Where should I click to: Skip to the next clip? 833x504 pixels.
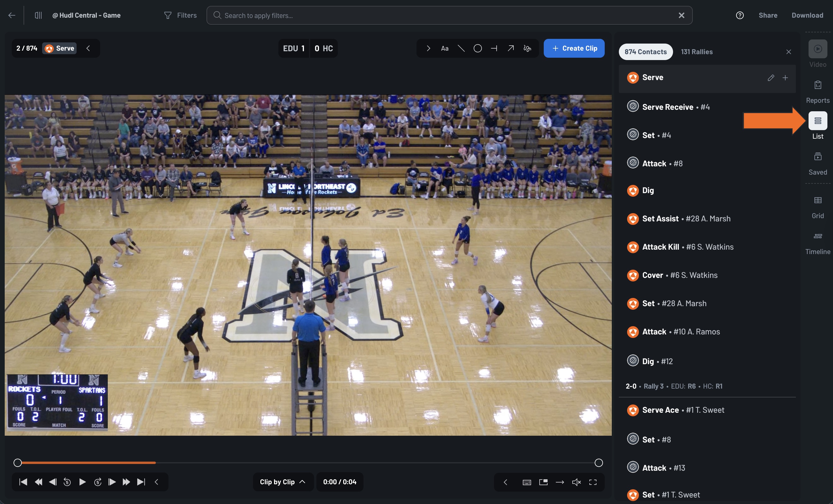point(141,482)
